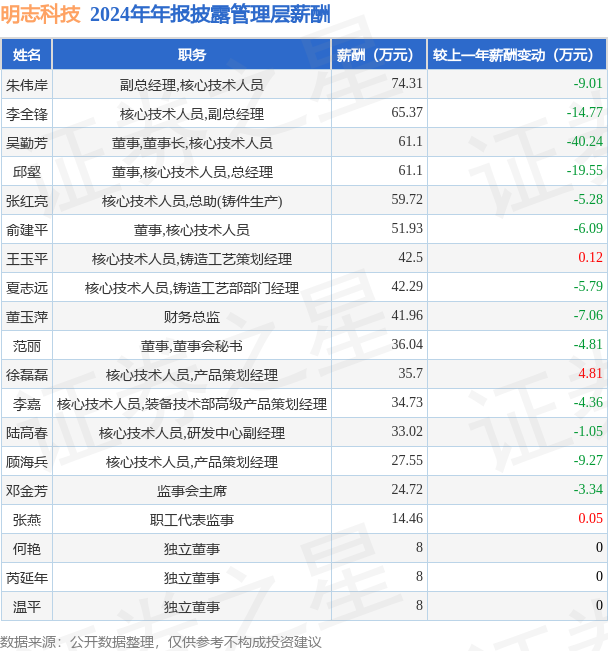
Task: Click the salary value 27.55
Action: 407,460
